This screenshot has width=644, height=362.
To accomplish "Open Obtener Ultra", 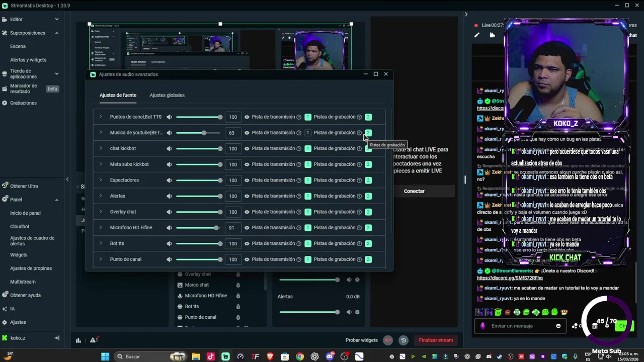I will tap(24, 186).
